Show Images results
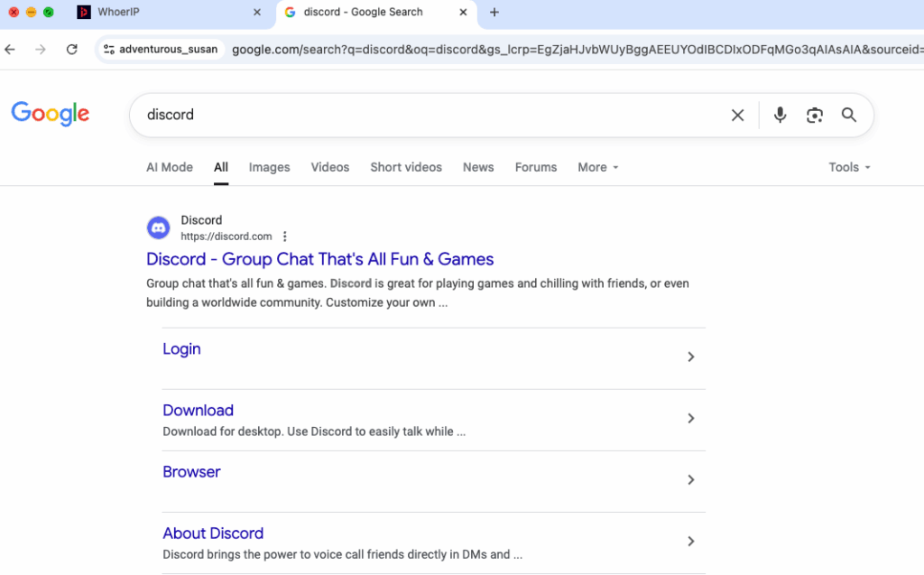The image size is (924, 575). pyautogui.click(x=269, y=168)
